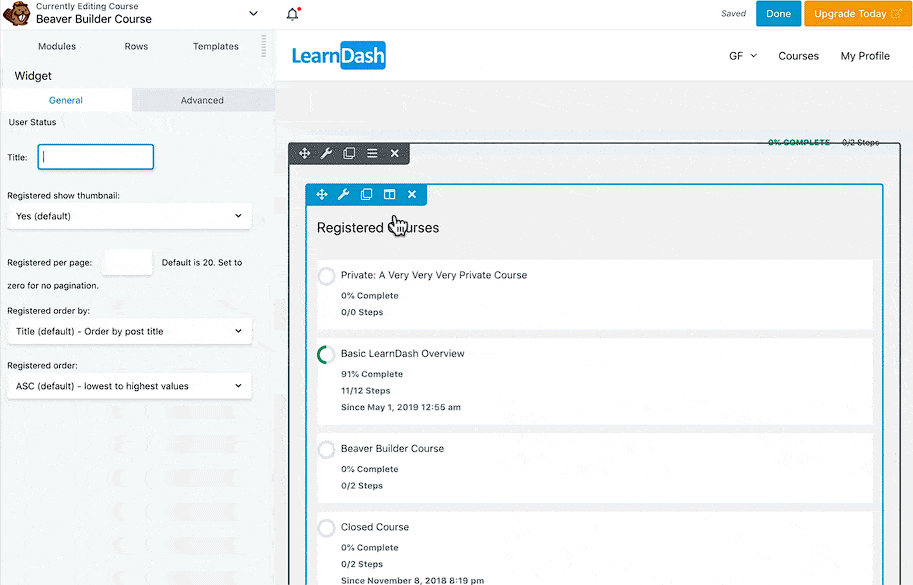Click the Saved status text
This screenshot has height=585, width=913.
click(733, 13)
